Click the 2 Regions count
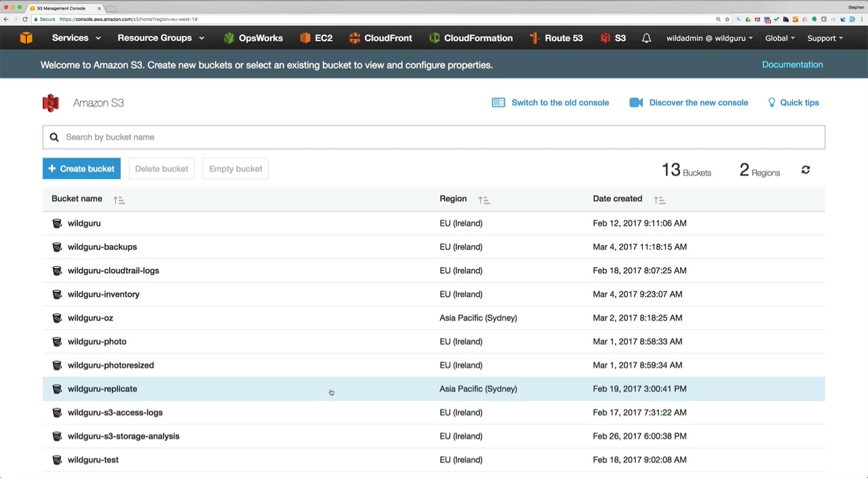The height and width of the screenshot is (488, 868). (x=759, y=170)
